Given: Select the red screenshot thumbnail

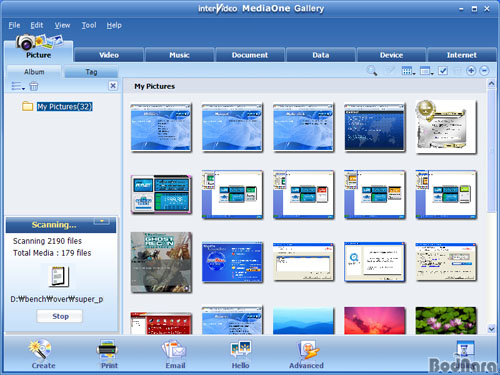Looking at the screenshot, I should 161,323.
